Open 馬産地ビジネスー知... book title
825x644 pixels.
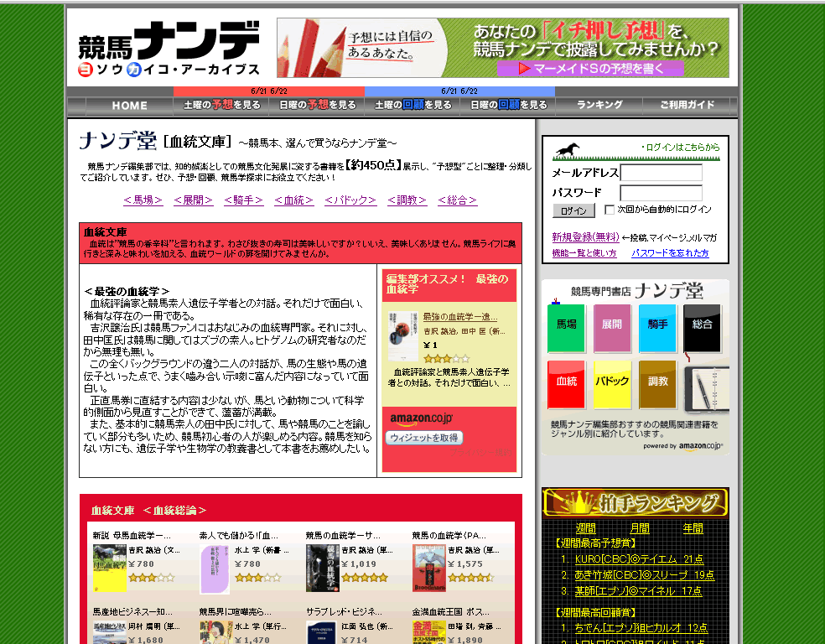pos(132,612)
